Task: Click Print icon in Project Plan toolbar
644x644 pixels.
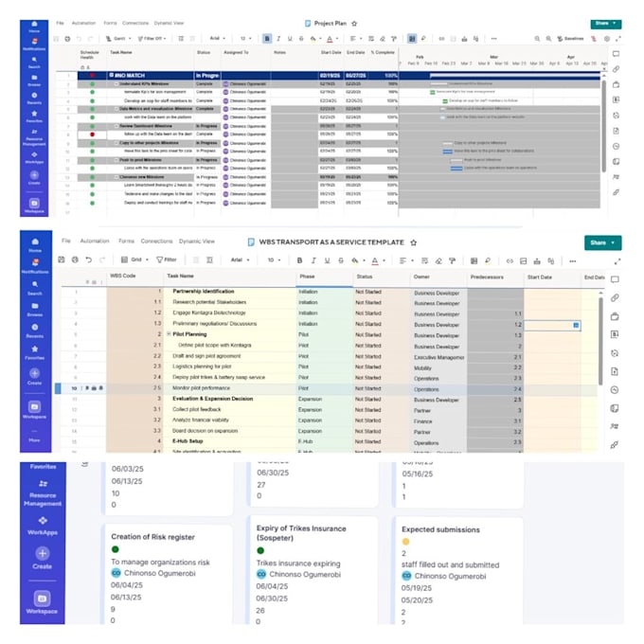Action: click(x=67, y=39)
